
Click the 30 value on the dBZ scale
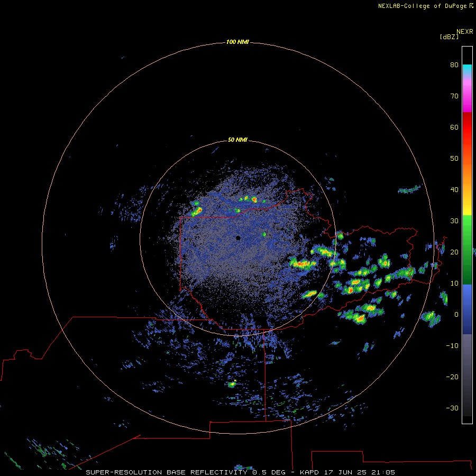click(x=454, y=221)
